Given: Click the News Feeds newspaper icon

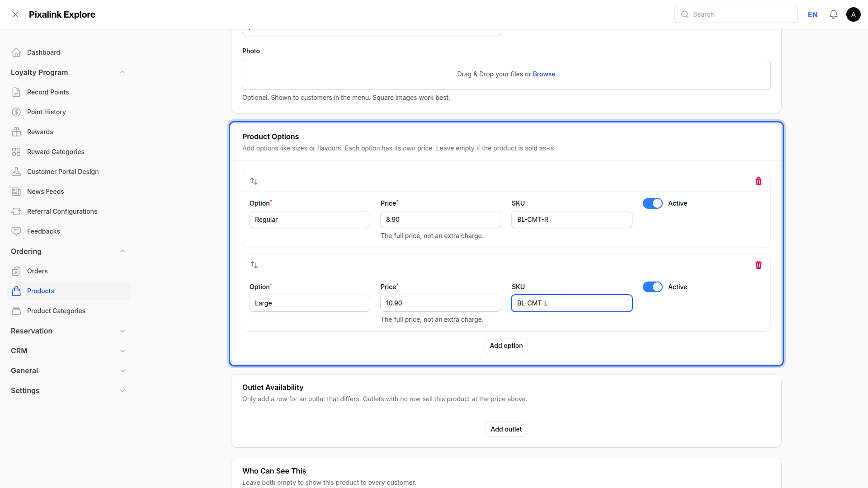Looking at the screenshot, I should pos(16,192).
